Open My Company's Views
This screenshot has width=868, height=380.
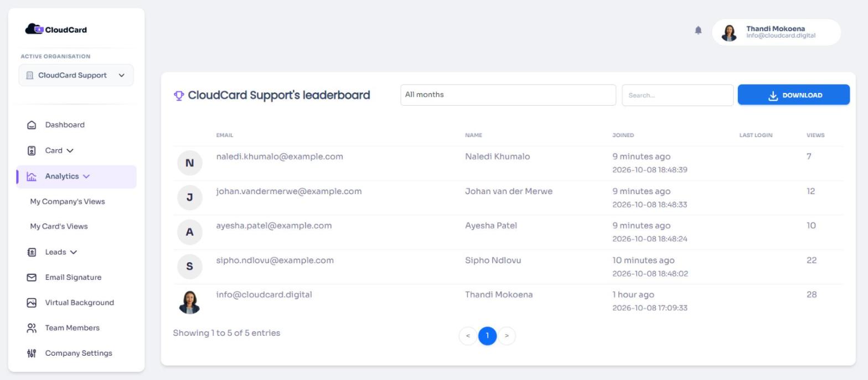pyautogui.click(x=68, y=201)
